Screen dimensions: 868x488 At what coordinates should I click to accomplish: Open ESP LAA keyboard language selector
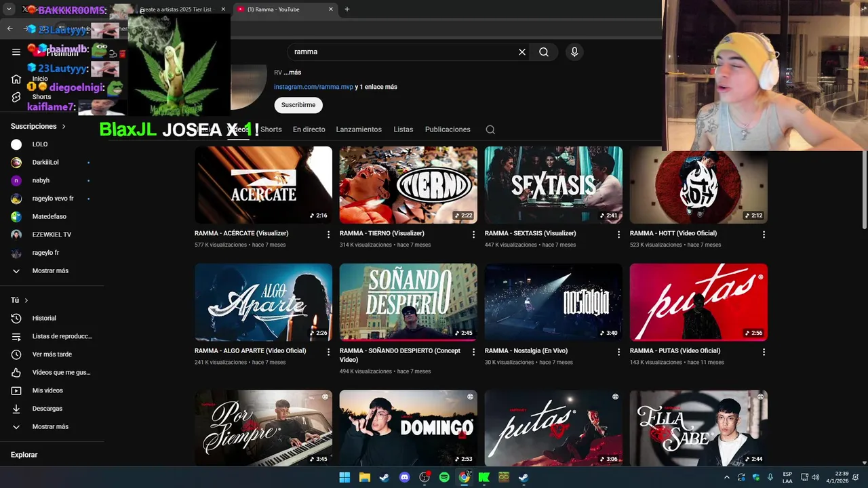click(787, 477)
